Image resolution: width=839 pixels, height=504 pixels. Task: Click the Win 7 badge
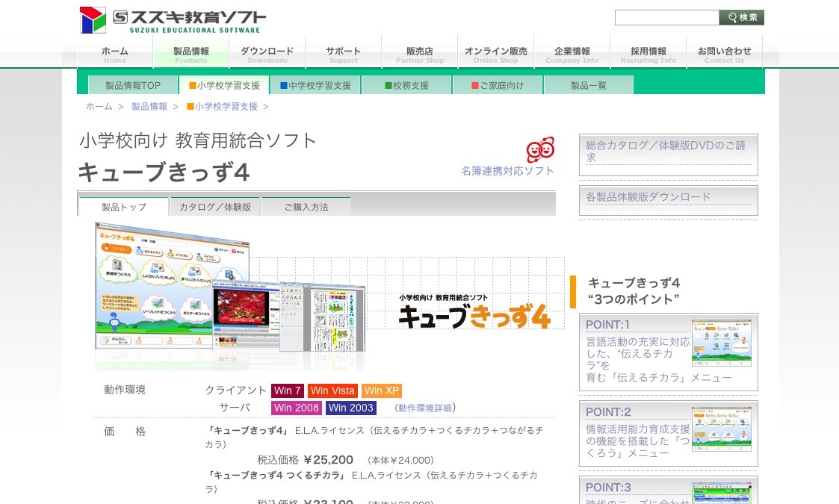tap(288, 391)
